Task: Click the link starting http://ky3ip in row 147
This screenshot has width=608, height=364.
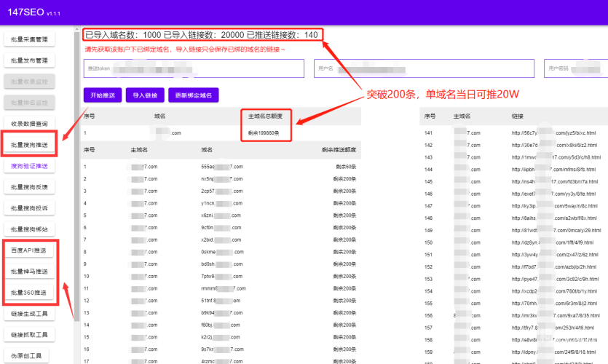Action: coord(555,206)
